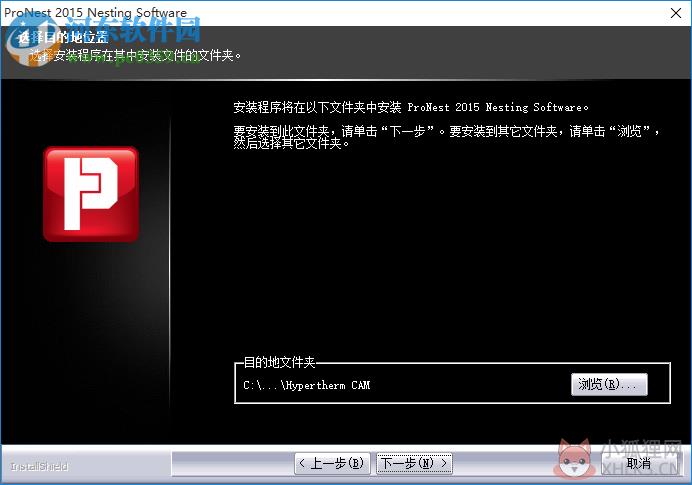Image resolution: width=692 pixels, height=485 pixels.
Task: Click the red ProNest P logo
Action: point(91,194)
